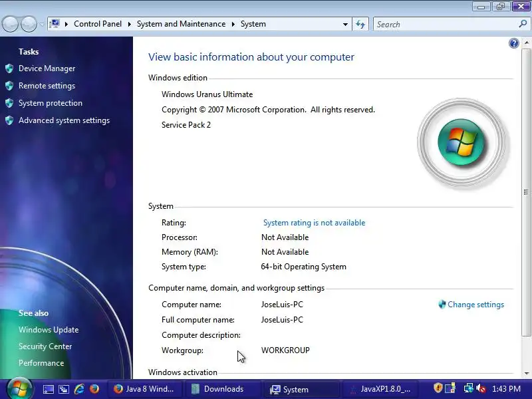The height and width of the screenshot is (399, 532).
Task: Open System protection link
Action: (x=51, y=103)
